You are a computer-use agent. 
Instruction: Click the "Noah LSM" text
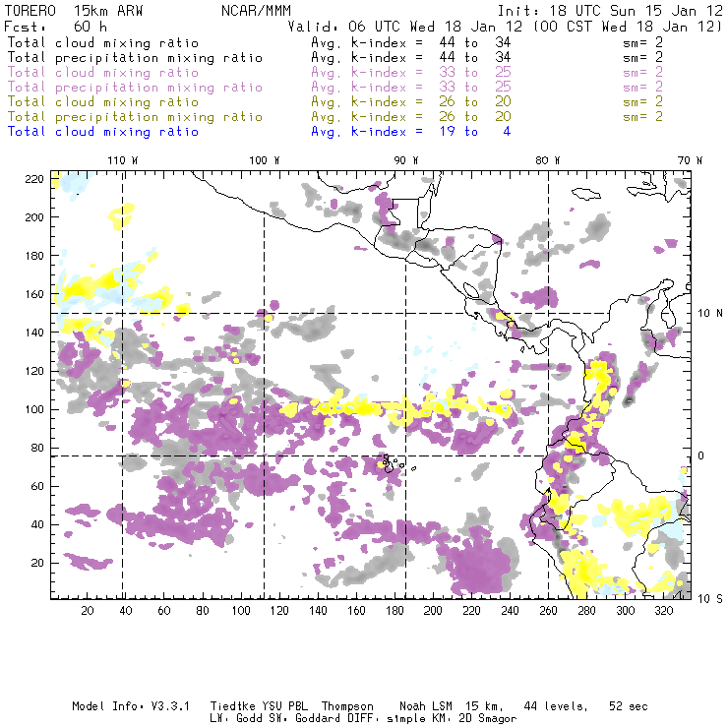pyautogui.click(x=426, y=706)
